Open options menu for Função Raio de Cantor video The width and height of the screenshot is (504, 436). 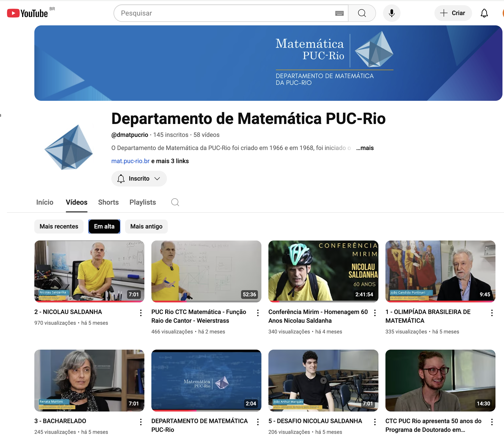[258, 313]
